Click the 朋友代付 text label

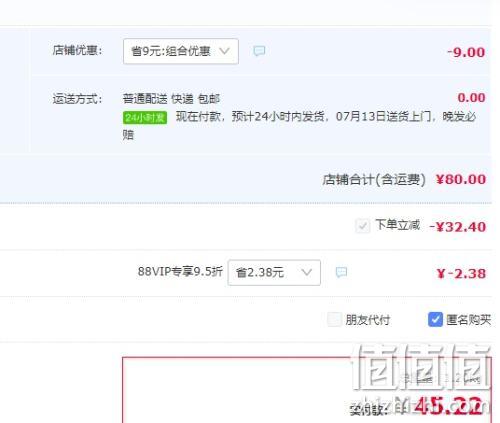368,320
